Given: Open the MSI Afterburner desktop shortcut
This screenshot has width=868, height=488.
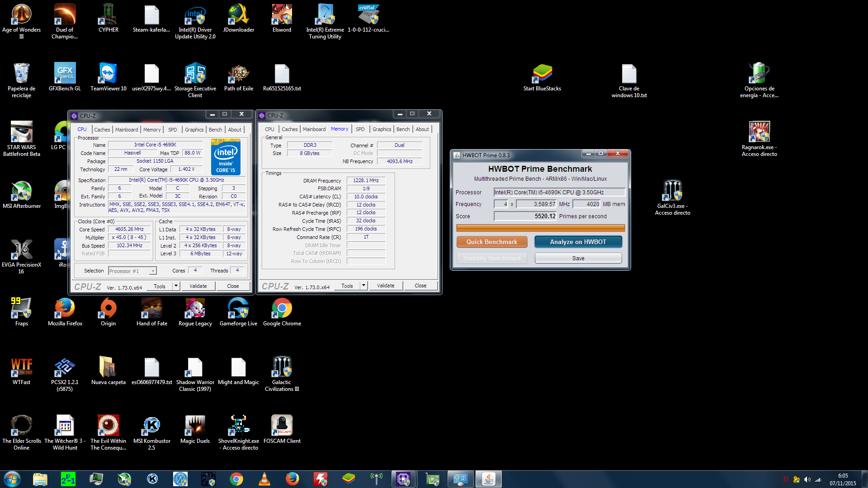Looking at the screenshot, I should click(x=21, y=194).
